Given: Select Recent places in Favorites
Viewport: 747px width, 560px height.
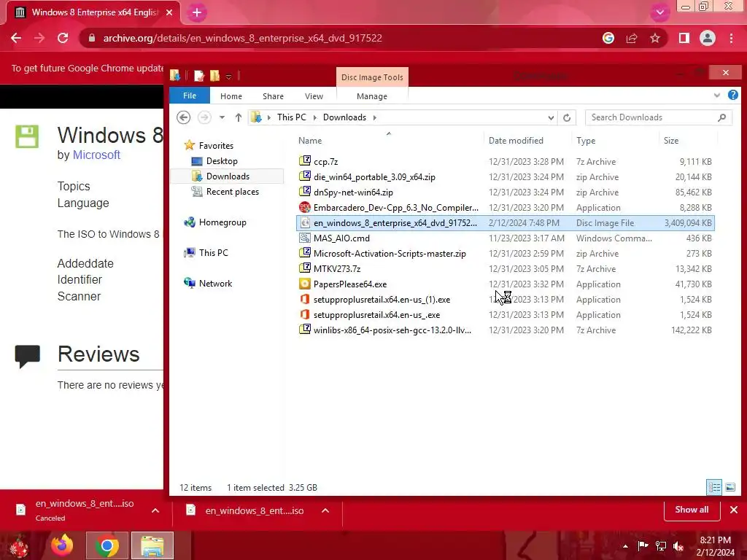Looking at the screenshot, I should [233, 192].
